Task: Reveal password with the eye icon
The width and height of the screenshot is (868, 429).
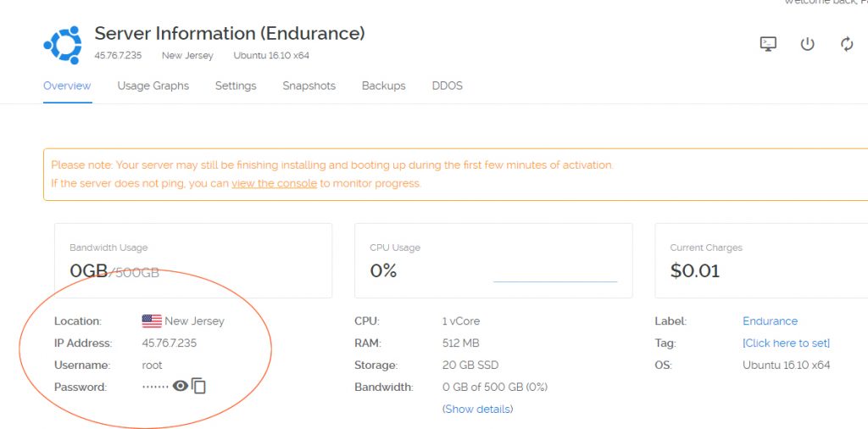Action: [181, 386]
